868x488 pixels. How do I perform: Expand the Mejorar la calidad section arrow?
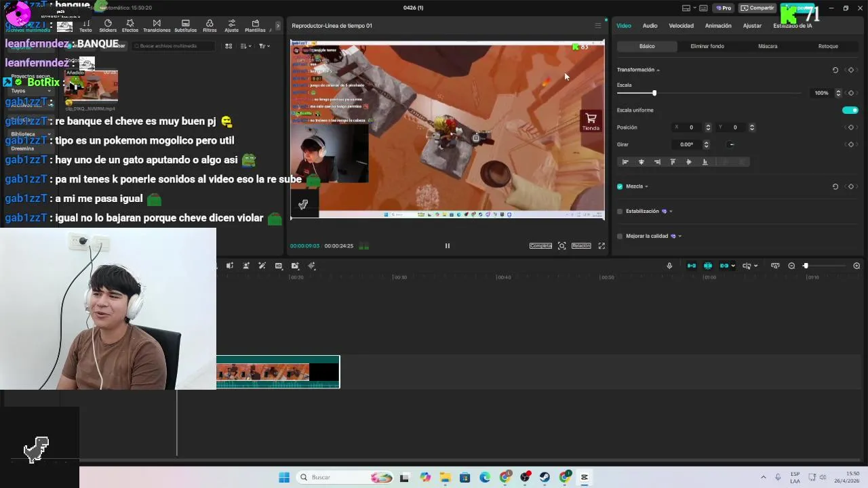(679, 236)
